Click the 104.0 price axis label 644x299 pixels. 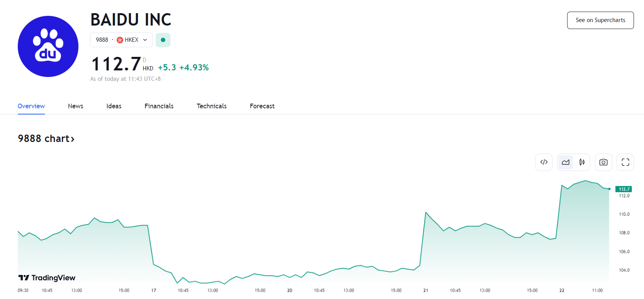(x=624, y=270)
